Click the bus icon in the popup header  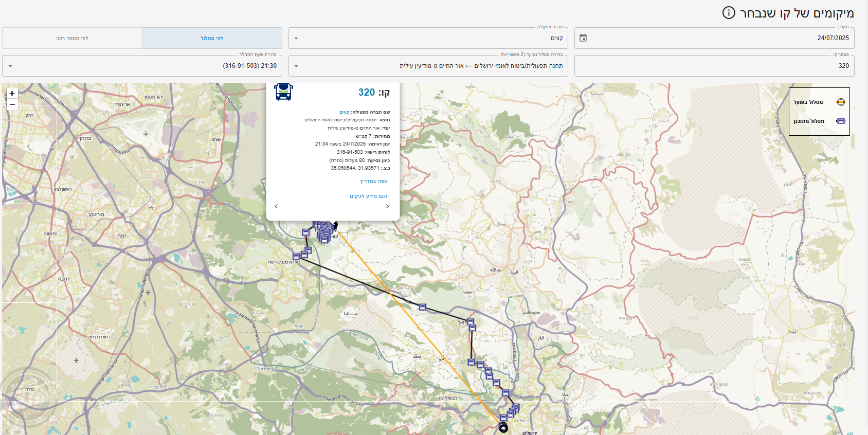click(283, 92)
